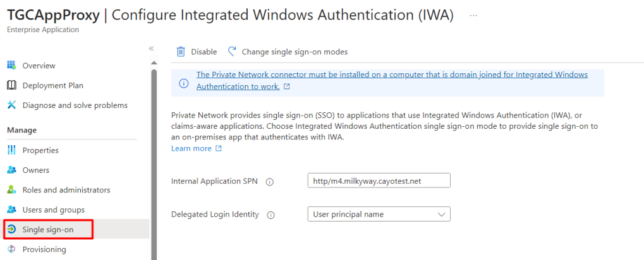This screenshot has height=260, width=644.
Task: Click the Change single sign-on modes arrow icon
Action: pos(232,51)
